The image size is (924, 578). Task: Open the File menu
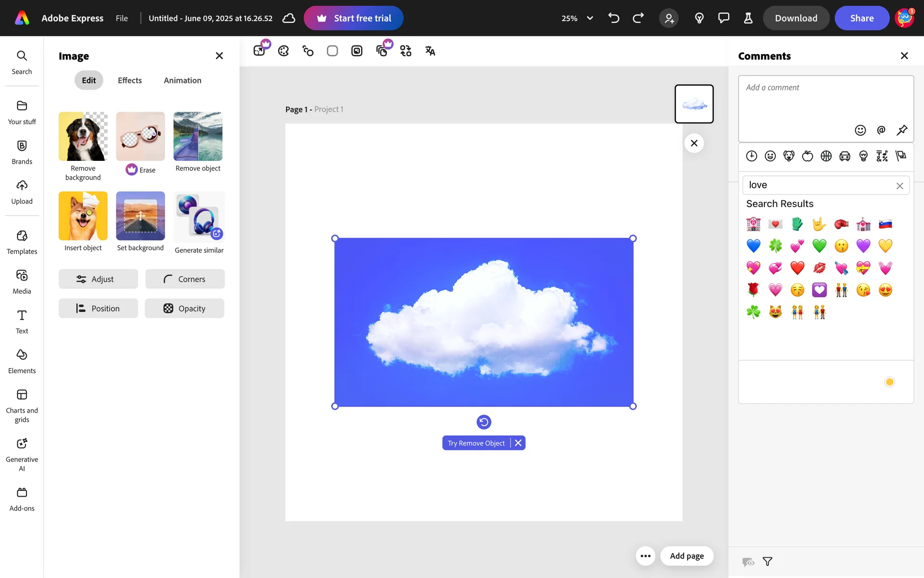[x=122, y=18]
